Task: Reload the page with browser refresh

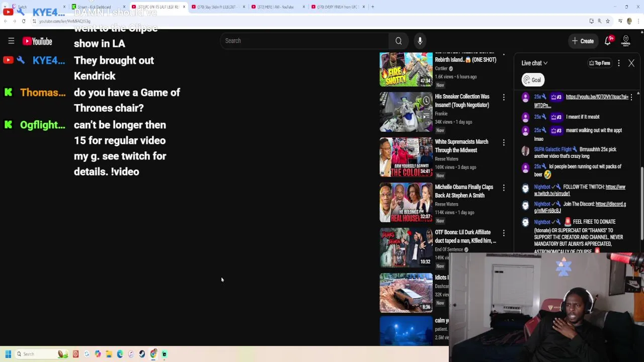Action: point(24,21)
